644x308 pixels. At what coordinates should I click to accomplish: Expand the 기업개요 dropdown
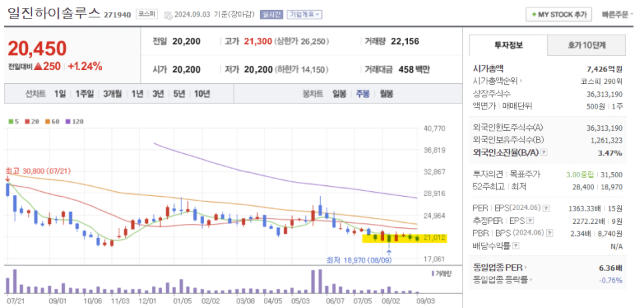tap(305, 15)
